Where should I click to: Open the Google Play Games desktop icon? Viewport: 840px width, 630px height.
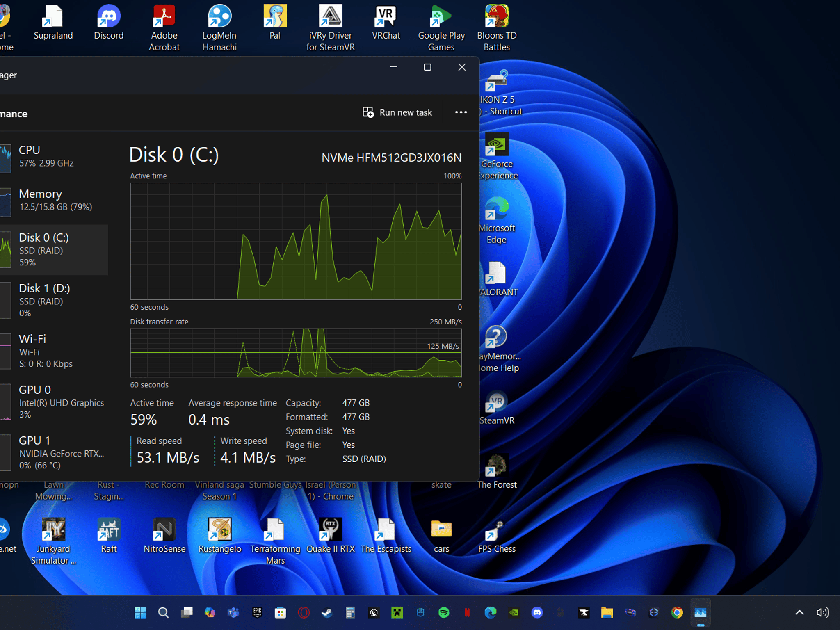(x=441, y=28)
